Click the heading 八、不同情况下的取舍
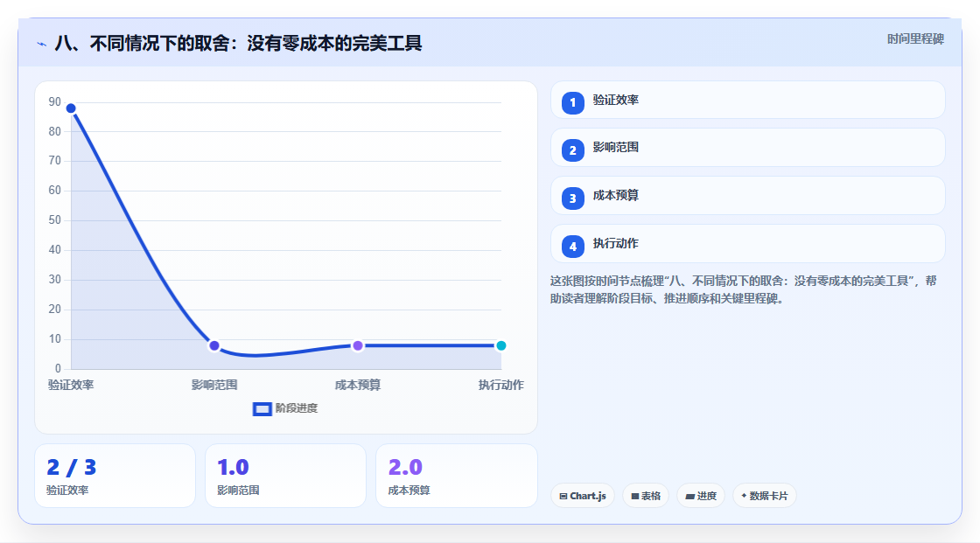Viewport: 980px width, 543px height. pos(238,43)
